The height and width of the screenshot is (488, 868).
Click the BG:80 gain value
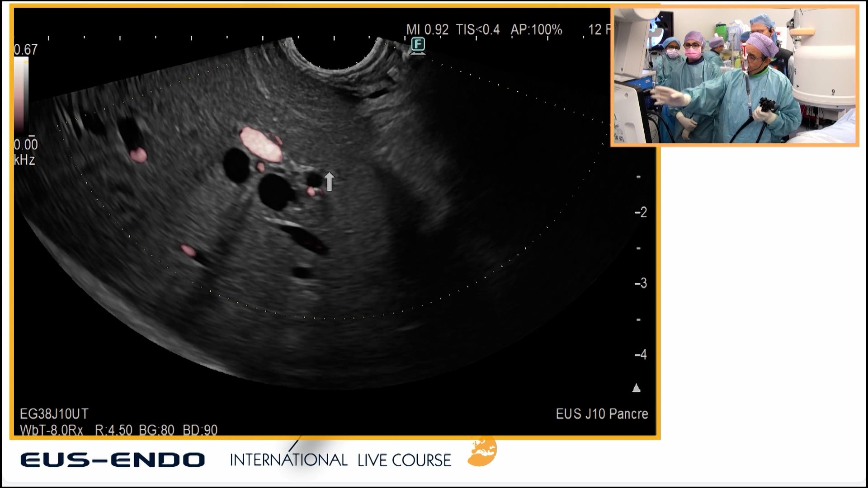click(156, 430)
